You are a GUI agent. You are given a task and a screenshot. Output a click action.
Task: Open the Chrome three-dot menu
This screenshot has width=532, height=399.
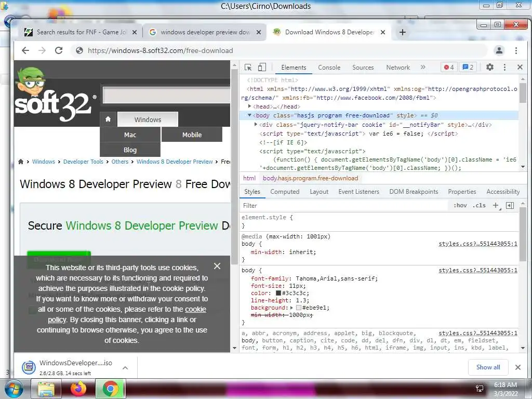516,50
